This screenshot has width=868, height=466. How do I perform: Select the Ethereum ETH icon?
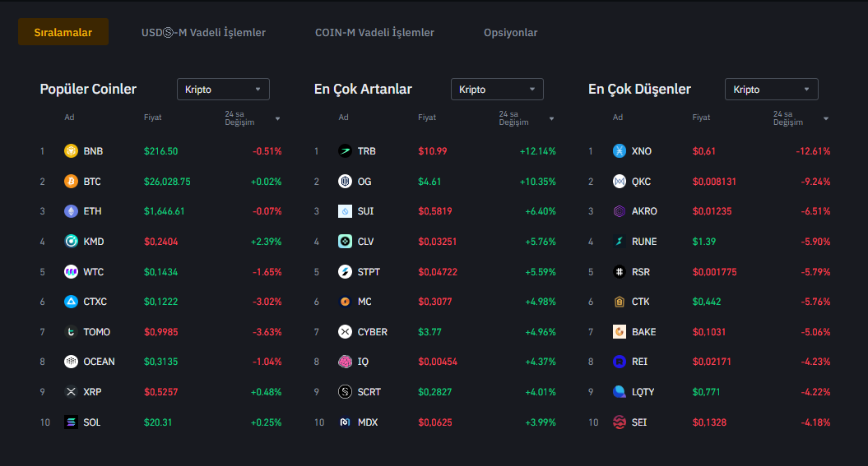[x=71, y=211]
